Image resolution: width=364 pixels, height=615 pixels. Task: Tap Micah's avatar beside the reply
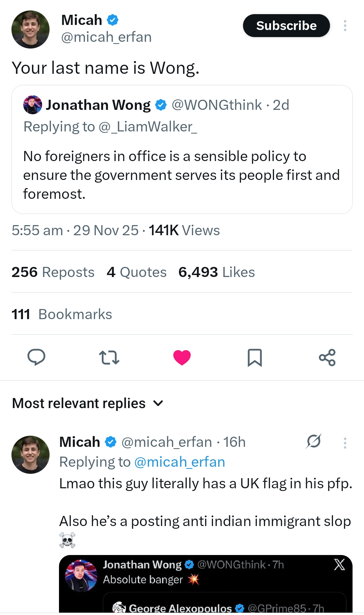click(30, 455)
